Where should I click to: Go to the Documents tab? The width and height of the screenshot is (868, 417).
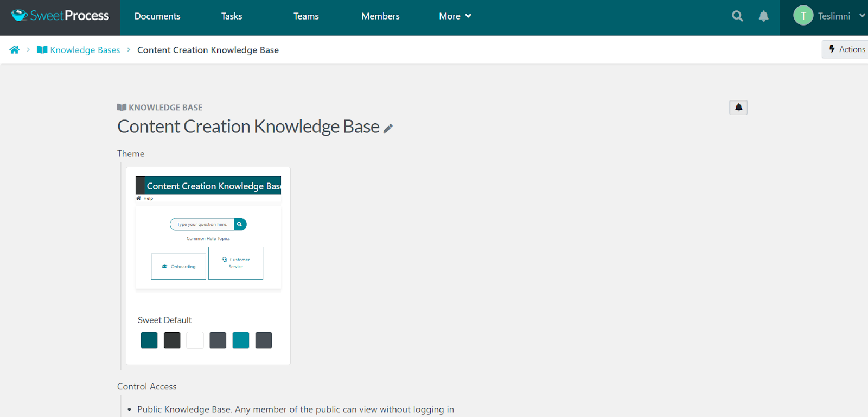tap(157, 16)
